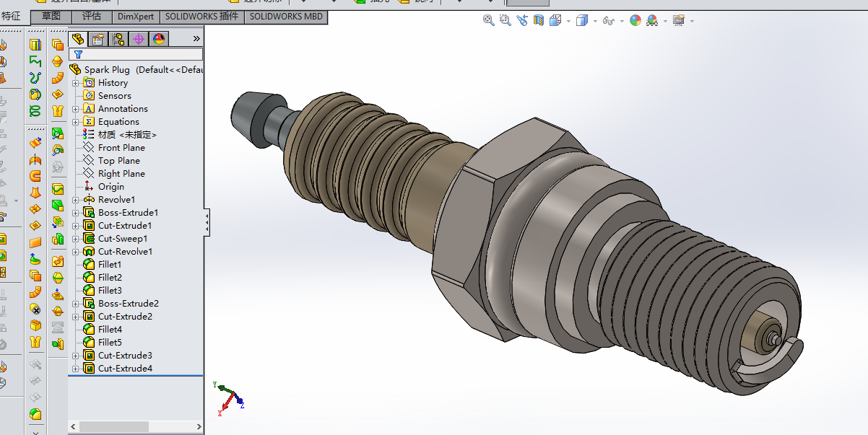Screen dimensions: 868x435
Task: Activate the Section View icon
Action: 539,21
